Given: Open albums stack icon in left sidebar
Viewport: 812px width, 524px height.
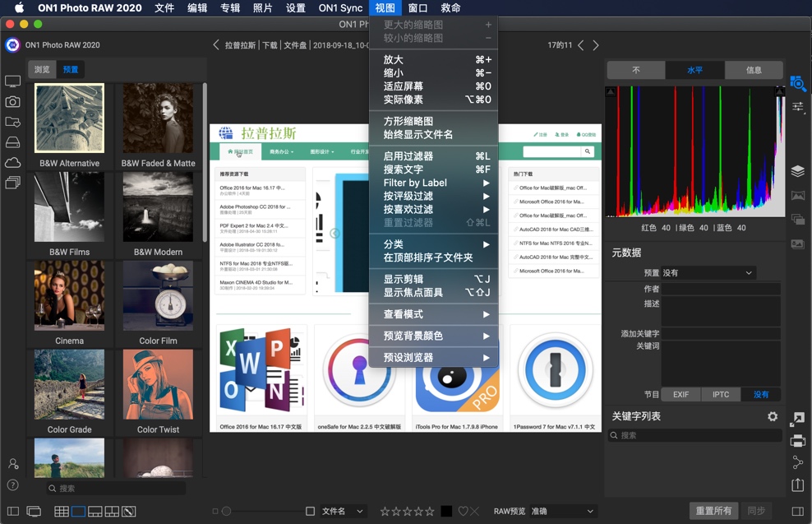Looking at the screenshot, I should (12, 183).
